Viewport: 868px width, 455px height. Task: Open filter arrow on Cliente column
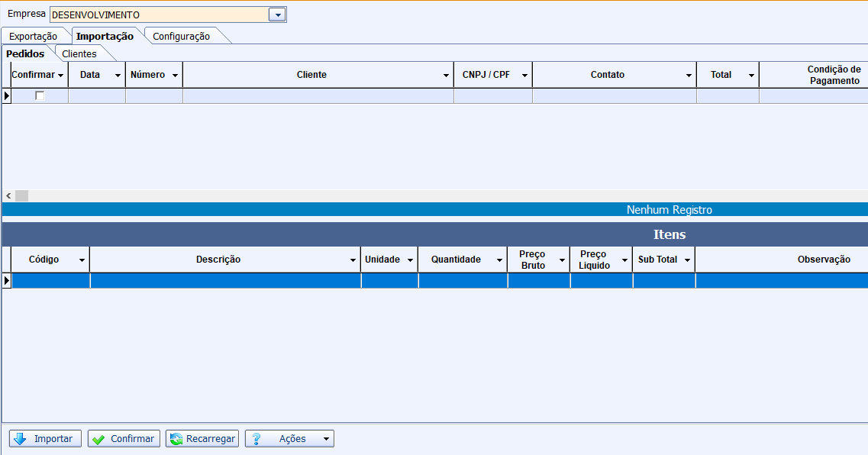[446, 76]
